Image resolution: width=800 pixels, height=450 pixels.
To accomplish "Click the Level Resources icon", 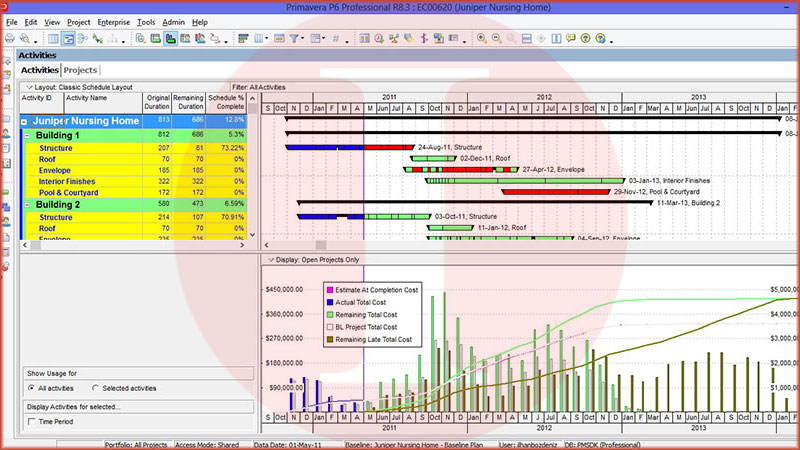I will (393, 38).
